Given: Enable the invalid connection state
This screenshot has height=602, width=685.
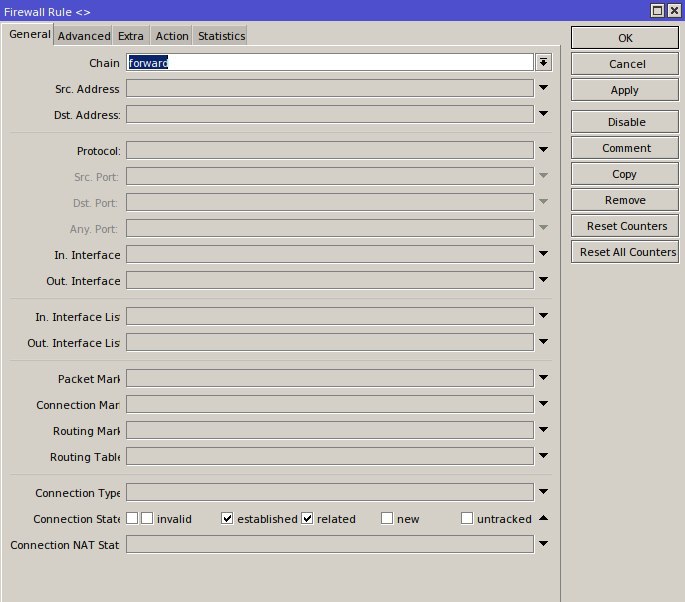Looking at the screenshot, I should click(x=147, y=518).
